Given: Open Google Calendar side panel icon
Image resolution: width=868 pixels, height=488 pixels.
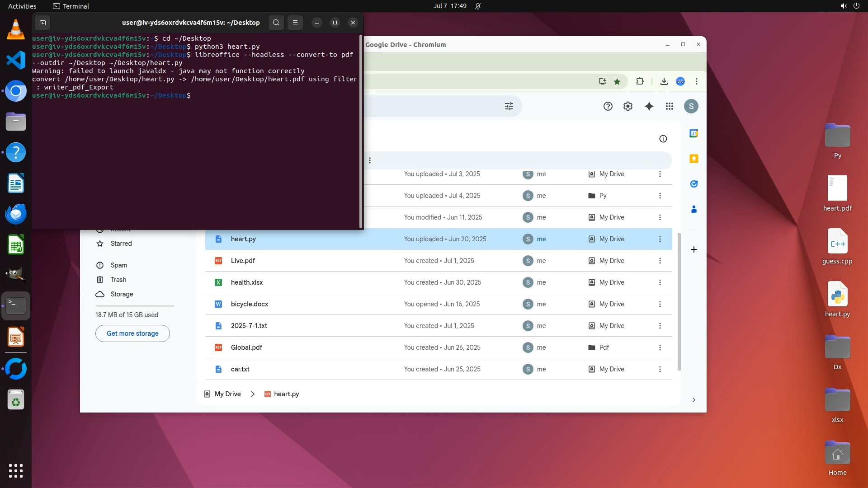Looking at the screenshot, I should 693,133.
